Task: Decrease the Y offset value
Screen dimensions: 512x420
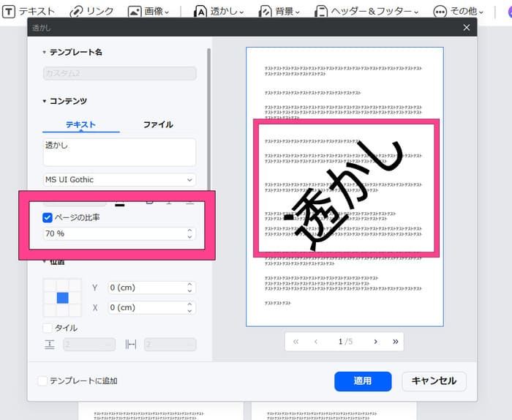Action: click(x=189, y=290)
